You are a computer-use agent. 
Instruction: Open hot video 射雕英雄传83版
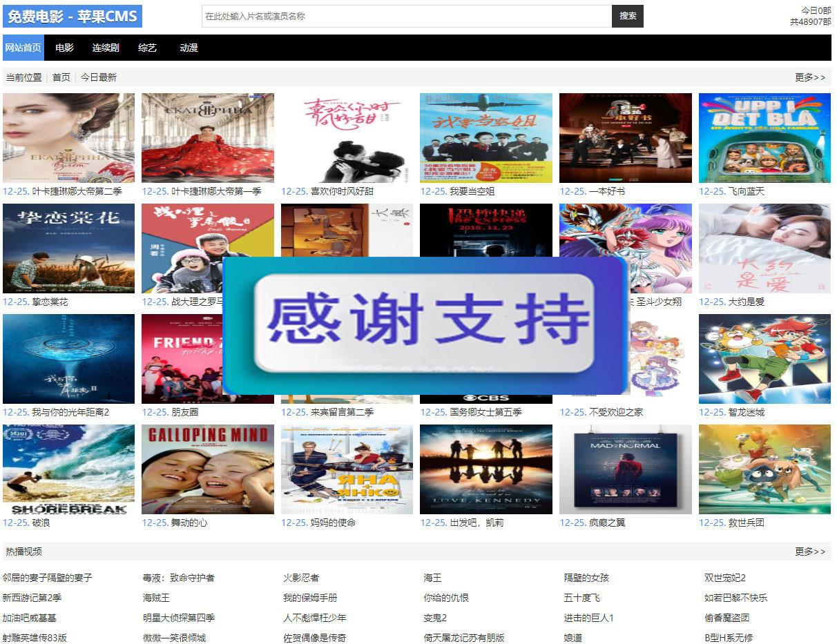click(x=35, y=638)
